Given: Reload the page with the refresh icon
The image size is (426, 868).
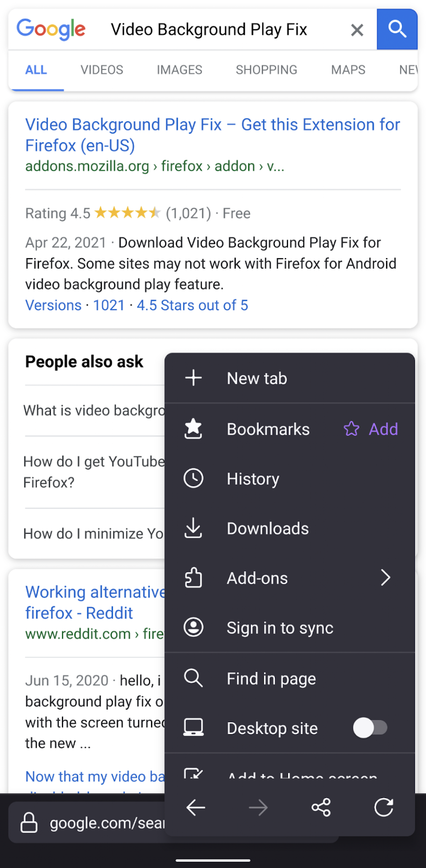Looking at the screenshot, I should pyautogui.click(x=384, y=807).
